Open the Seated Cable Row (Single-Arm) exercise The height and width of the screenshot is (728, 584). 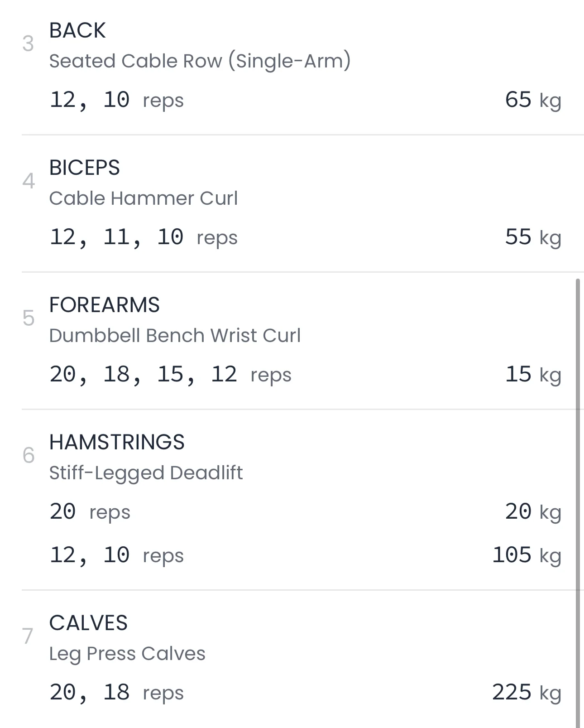[x=200, y=61]
